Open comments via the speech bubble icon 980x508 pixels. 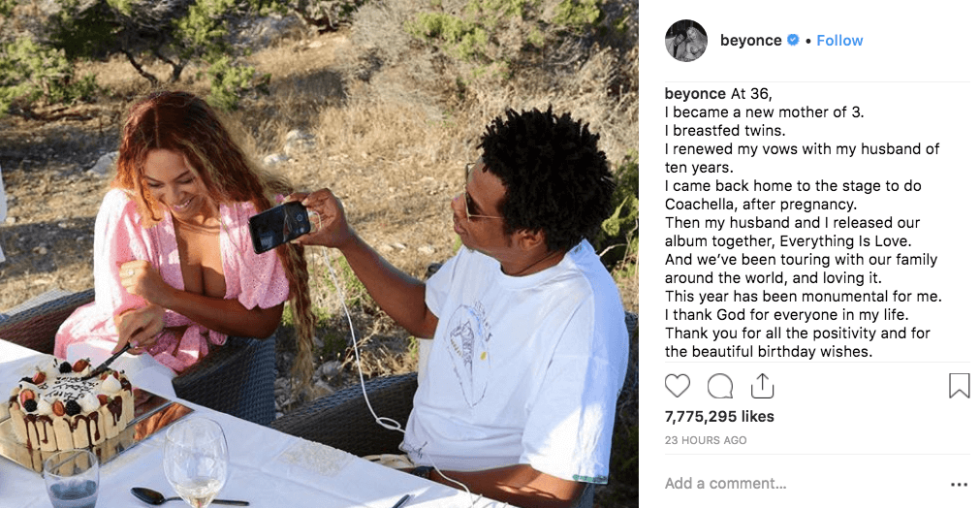coord(720,386)
